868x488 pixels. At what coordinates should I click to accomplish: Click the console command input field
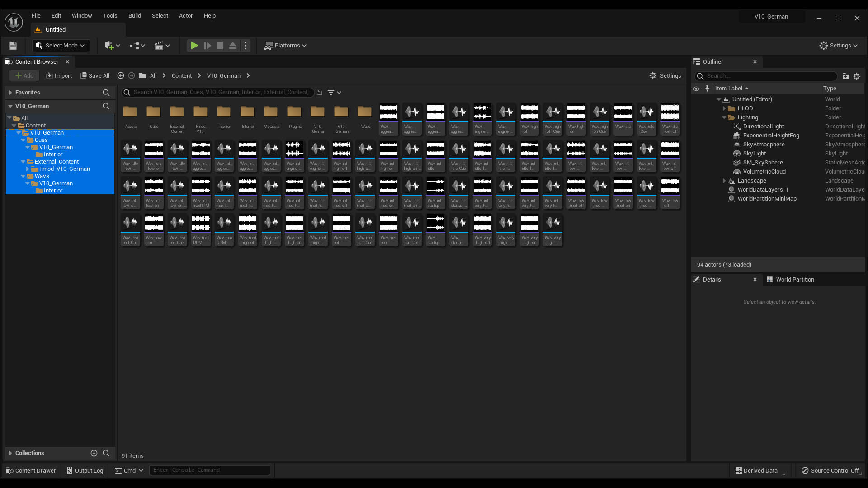(x=209, y=470)
